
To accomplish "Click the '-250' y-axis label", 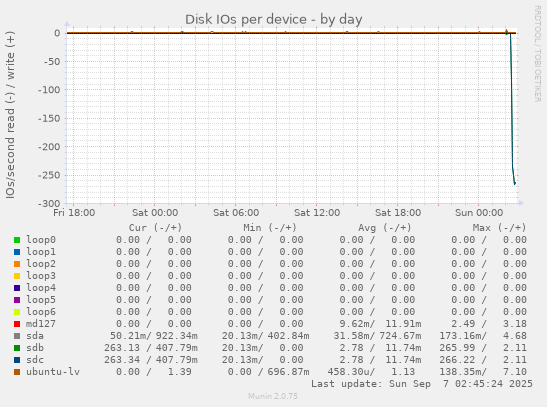I will tap(49, 175).
